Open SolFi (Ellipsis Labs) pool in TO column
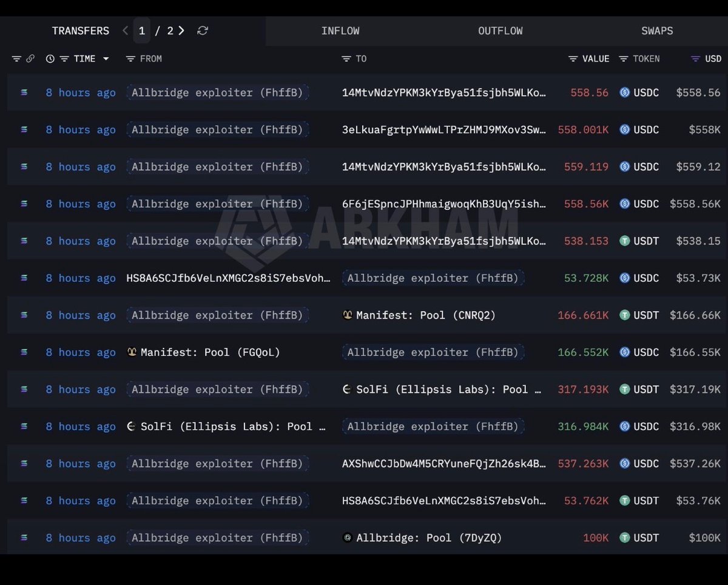728x585 pixels. coord(449,389)
